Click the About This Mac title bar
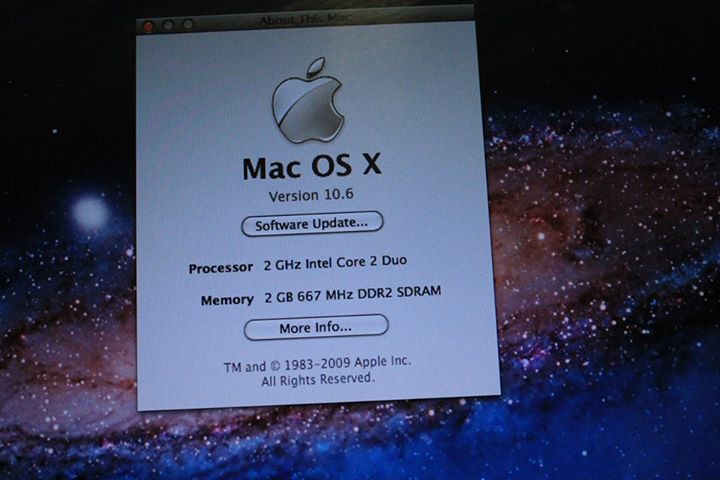720x480 pixels. (305, 21)
